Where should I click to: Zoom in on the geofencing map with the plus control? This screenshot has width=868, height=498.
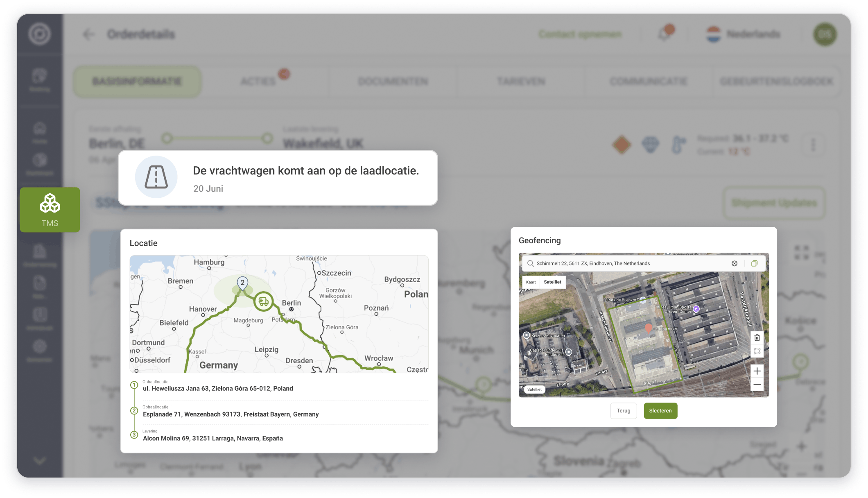click(x=757, y=371)
